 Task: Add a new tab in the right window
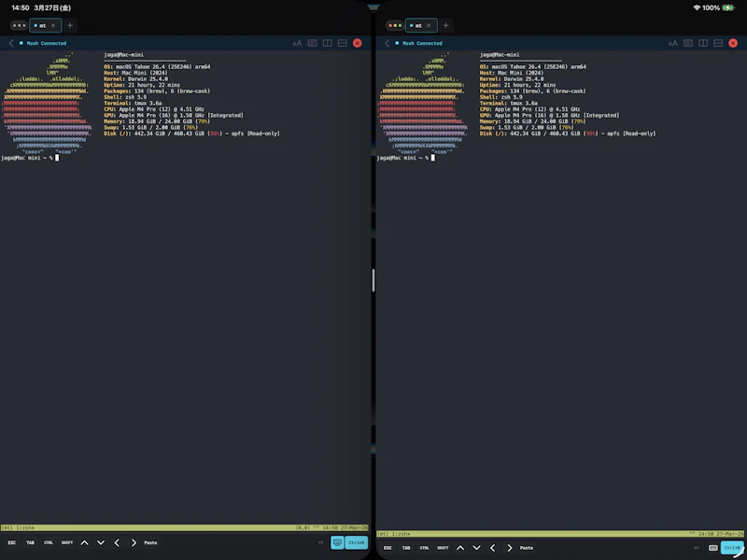pos(446,26)
